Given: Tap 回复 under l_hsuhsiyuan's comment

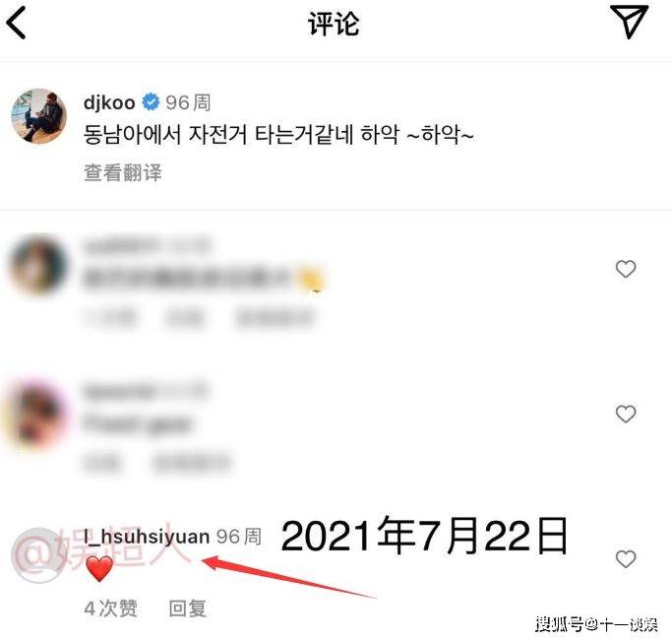Looking at the screenshot, I should click(x=188, y=609).
